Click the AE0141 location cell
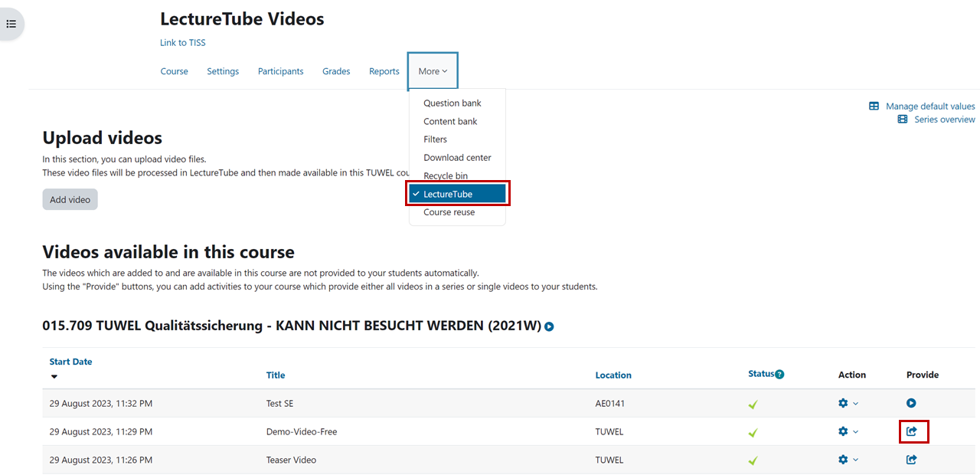The image size is (980, 475). point(610,403)
